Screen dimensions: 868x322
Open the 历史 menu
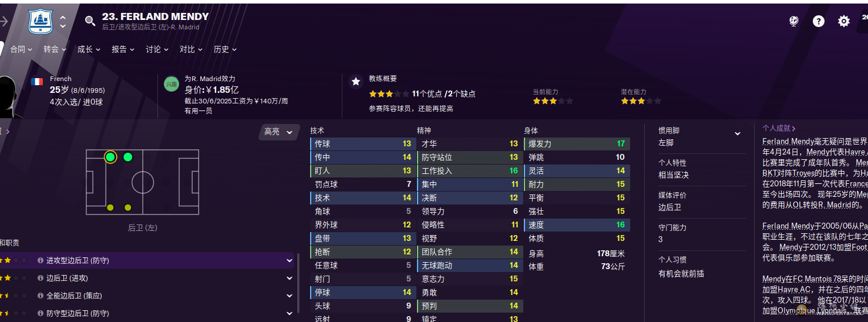[226, 49]
